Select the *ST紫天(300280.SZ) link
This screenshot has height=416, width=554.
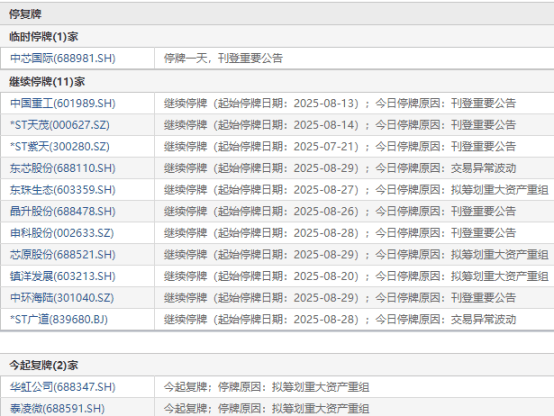pos(60,146)
